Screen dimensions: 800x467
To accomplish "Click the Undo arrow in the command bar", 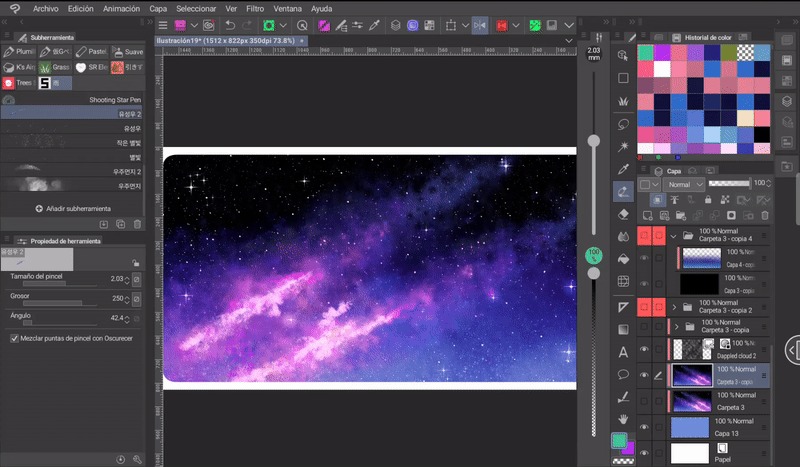I will click(x=230, y=25).
